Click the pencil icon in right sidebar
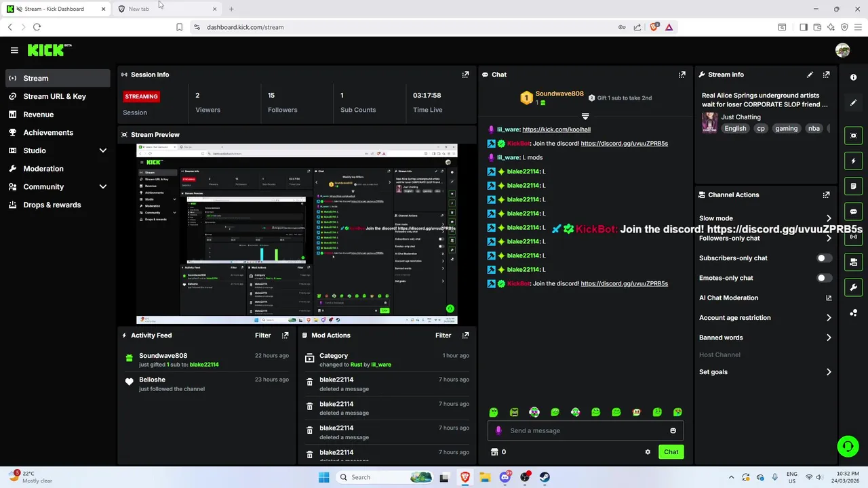Image resolution: width=868 pixels, height=488 pixels. pyautogui.click(x=854, y=102)
